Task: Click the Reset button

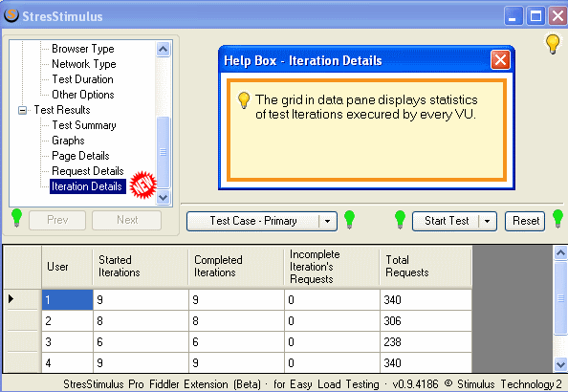Action: (x=525, y=221)
